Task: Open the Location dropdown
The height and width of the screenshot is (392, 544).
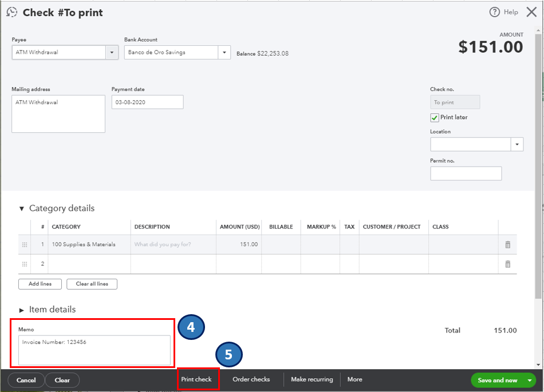Action: (517, 144)
